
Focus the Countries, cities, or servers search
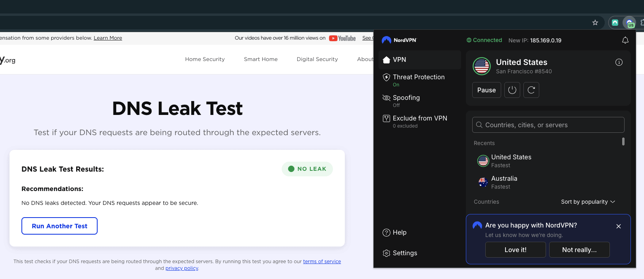click(548, 125)
